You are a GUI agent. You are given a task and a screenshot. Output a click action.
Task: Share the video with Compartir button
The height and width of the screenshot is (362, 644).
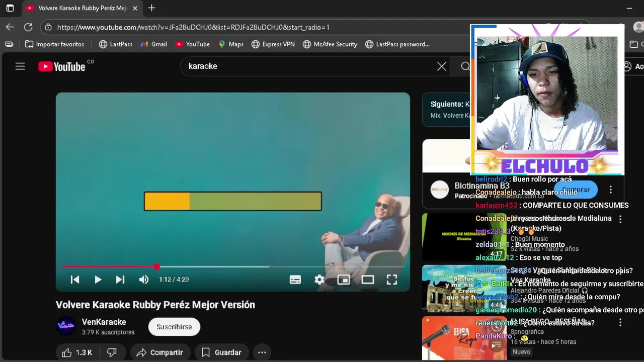[160, 352]
